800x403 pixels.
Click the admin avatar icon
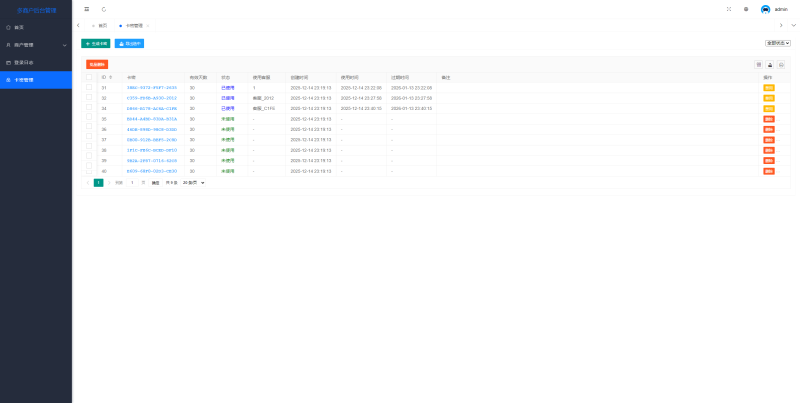[x=765, y=9]
